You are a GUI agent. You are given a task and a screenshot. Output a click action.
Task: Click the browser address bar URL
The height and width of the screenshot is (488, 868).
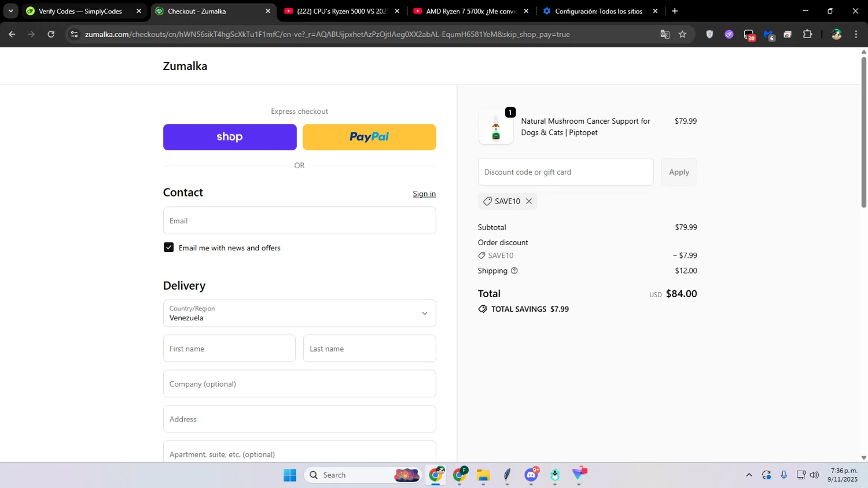coord(328,35)
